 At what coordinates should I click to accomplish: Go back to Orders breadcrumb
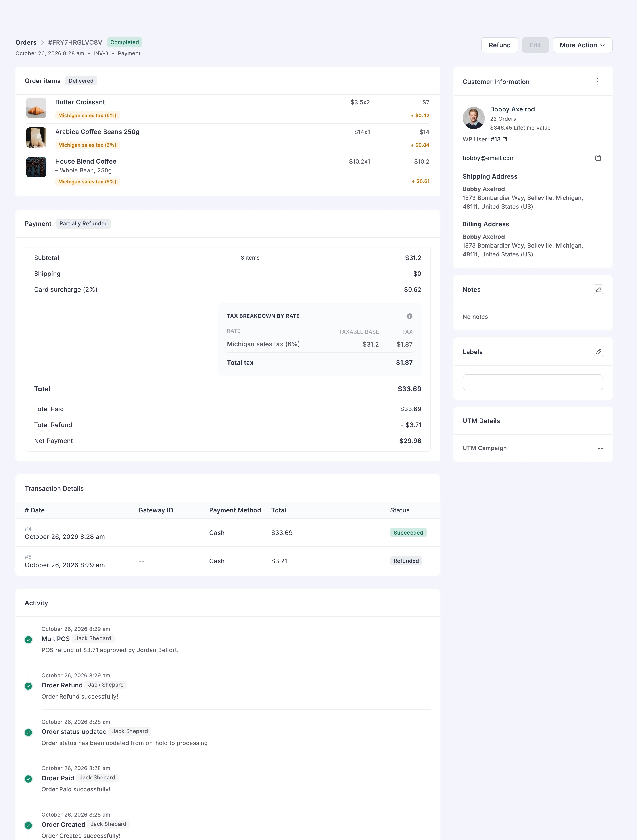(x=26, y=42)
